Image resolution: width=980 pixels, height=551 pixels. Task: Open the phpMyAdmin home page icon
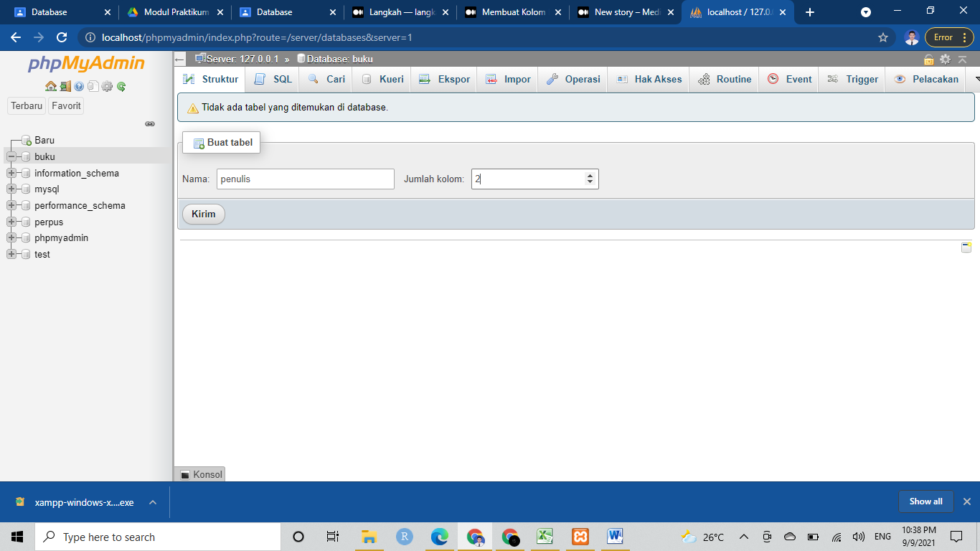tap(50, 87)
